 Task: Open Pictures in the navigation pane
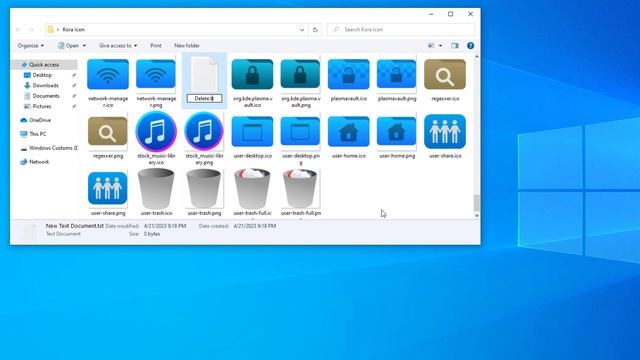[x=42, y=106]
